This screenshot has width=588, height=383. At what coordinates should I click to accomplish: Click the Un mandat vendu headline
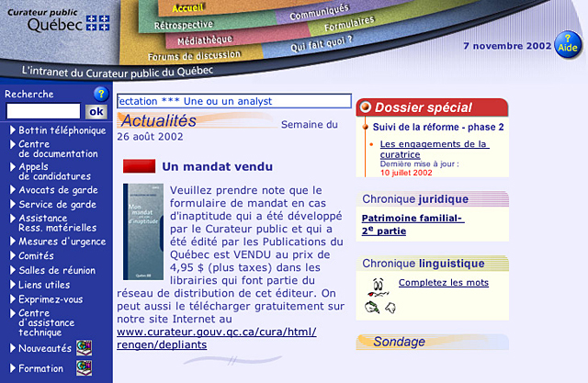pyautogui.click(x=217, y=166)
